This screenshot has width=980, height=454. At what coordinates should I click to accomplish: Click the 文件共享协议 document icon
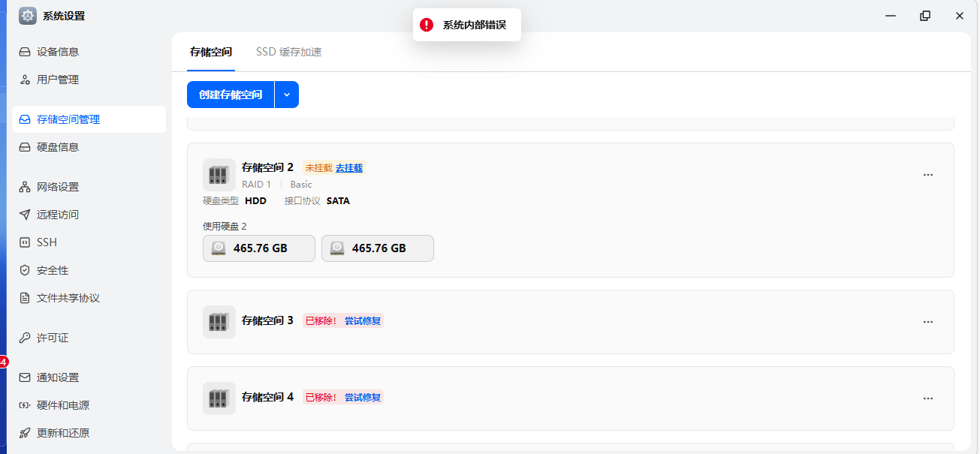(x=25, y=298)
